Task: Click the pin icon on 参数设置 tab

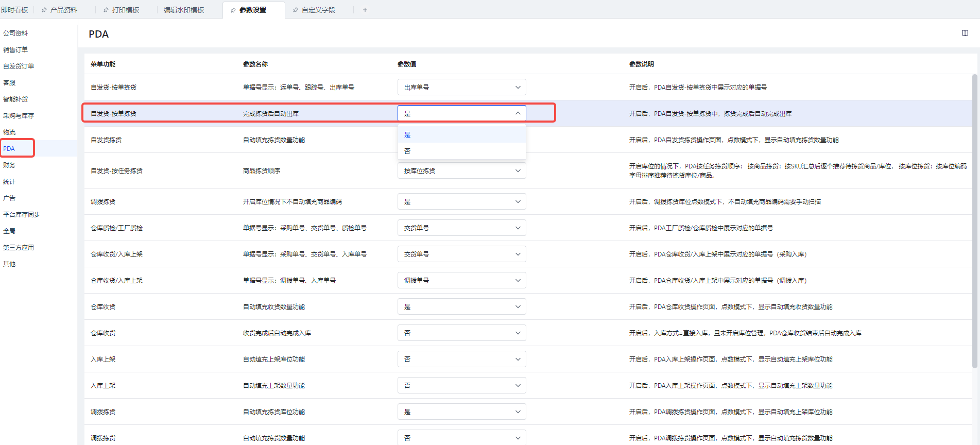Action: coord(233,10)
